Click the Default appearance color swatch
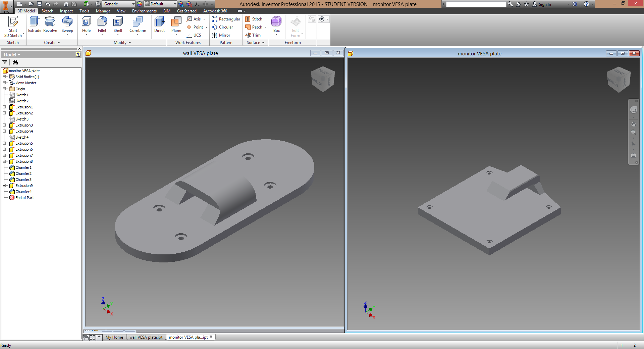 pos(147,4)
